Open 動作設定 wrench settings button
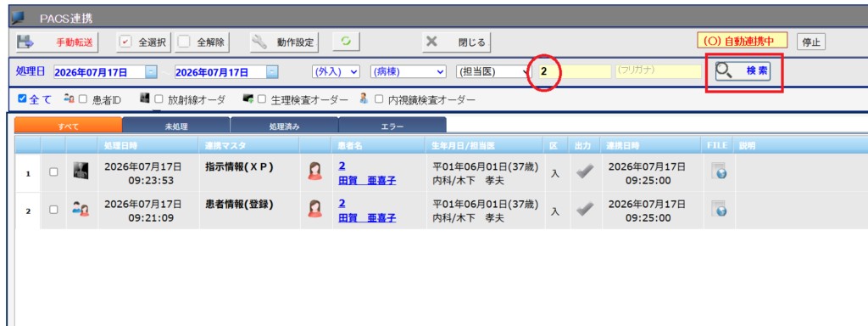 tap(284, 42)
